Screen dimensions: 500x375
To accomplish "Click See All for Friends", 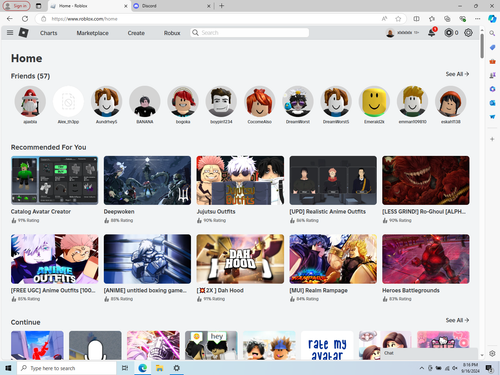I will point(457,74).
